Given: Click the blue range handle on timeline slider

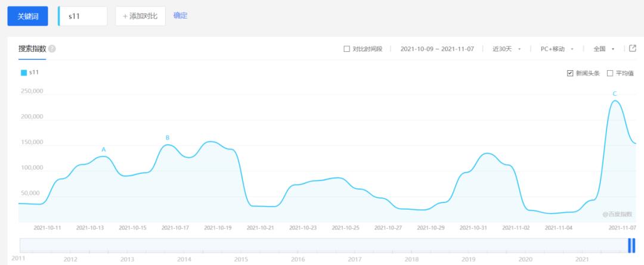Looking at the screenshot, I should (631, 245).
